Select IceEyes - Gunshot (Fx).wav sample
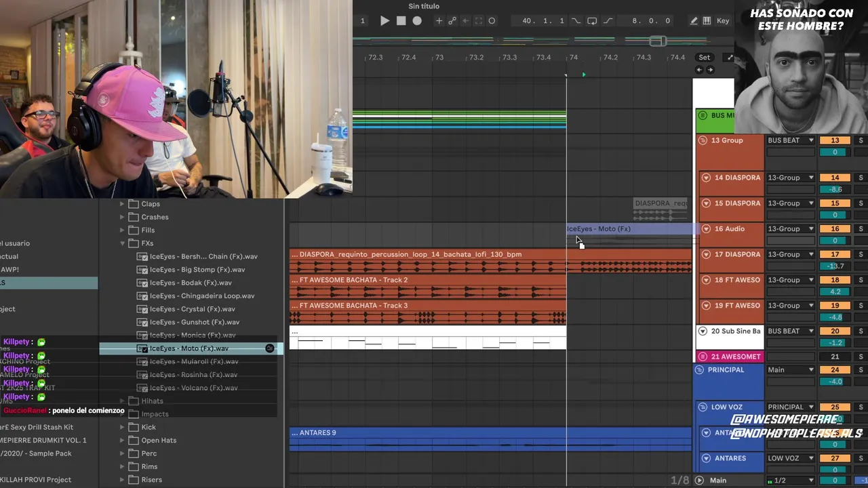The image size is (868, 488). coord(195,322)
